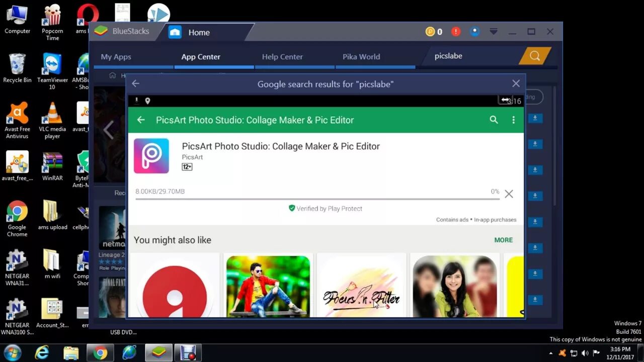This screenshot has width=644, height=362.
Task: Expand the BlueStacks title bar dropdown arrow
Action: click(x=494, y=32)
